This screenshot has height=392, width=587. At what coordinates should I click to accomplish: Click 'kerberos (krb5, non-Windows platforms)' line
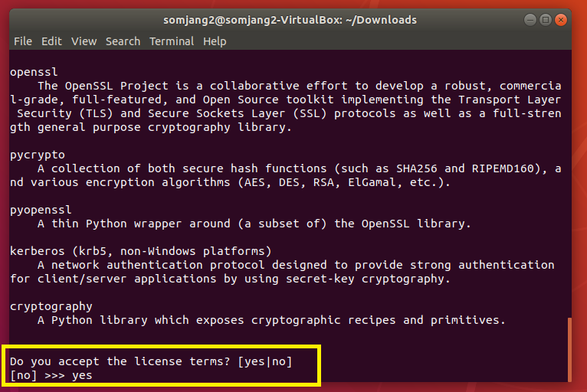pyautogui.click(x=141, y=251)
